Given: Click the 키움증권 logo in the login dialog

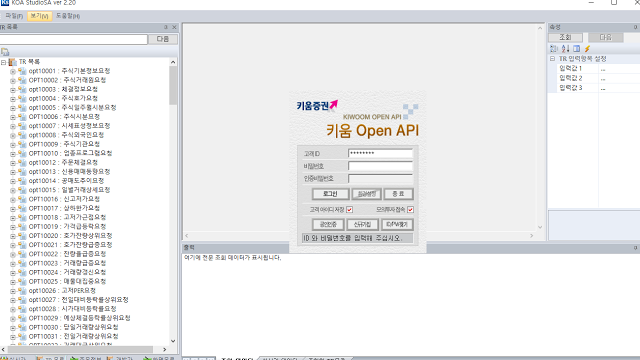Looking at the screenshot, I should point(317,105).
